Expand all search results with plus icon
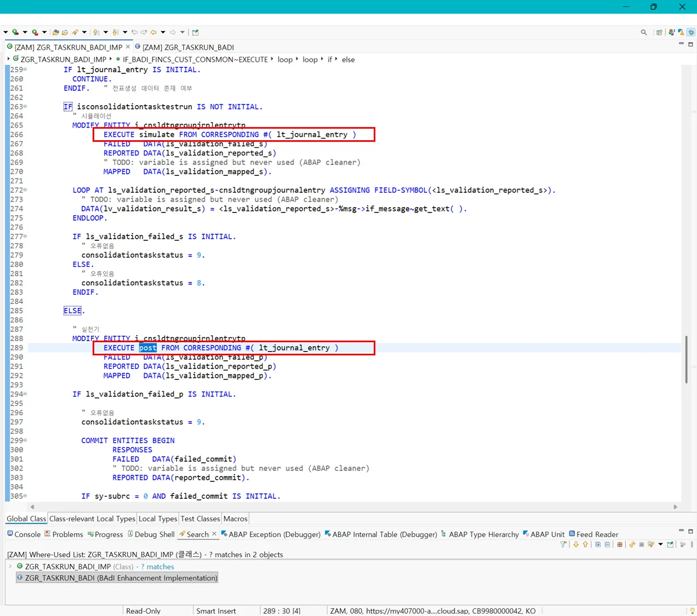Image resolution: width=697 pixels, height=616 pixels. pyautogui.click(x=598, y=544)
